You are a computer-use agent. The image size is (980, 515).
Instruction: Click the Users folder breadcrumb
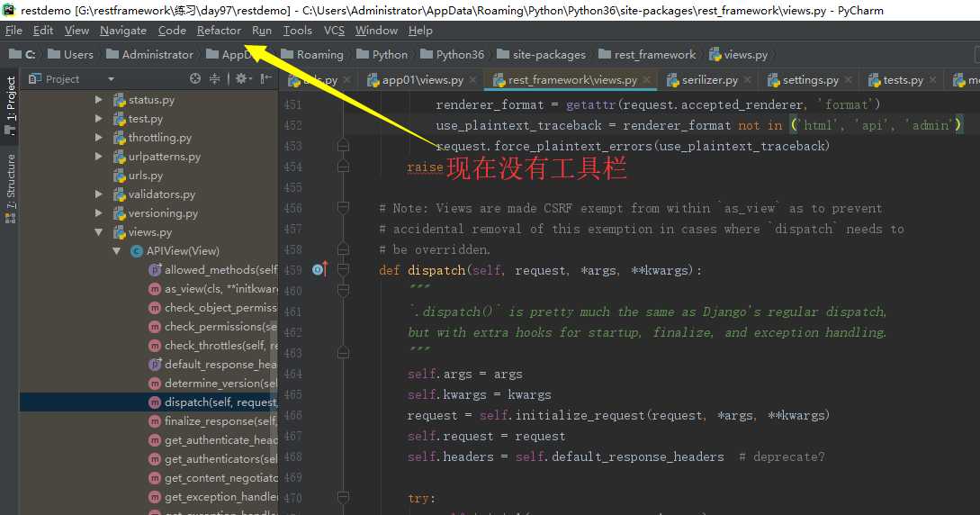70,55
